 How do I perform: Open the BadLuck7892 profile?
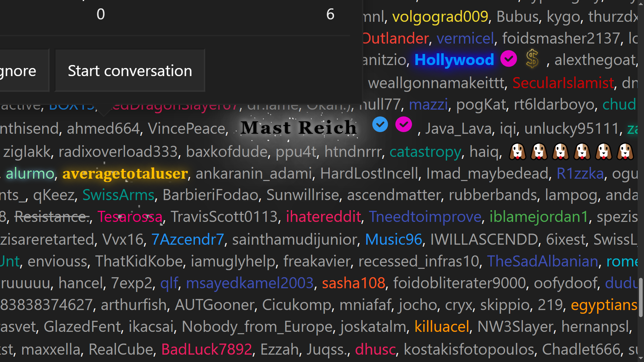click(x=207, y=349)
